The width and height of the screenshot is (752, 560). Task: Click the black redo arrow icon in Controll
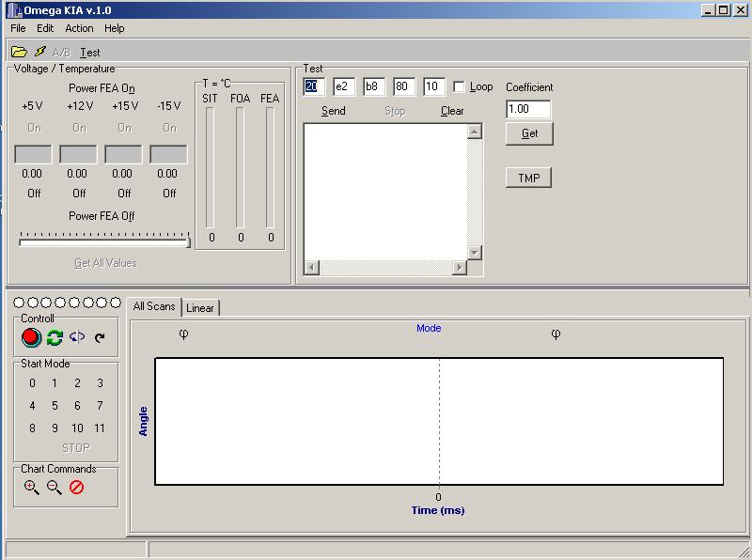tap(100, 337)
